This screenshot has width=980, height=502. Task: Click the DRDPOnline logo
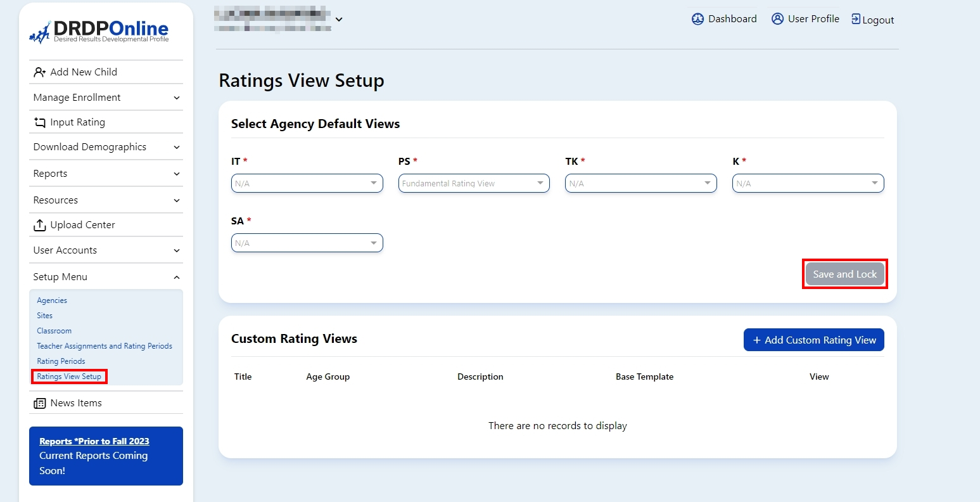tap(99, 31)
